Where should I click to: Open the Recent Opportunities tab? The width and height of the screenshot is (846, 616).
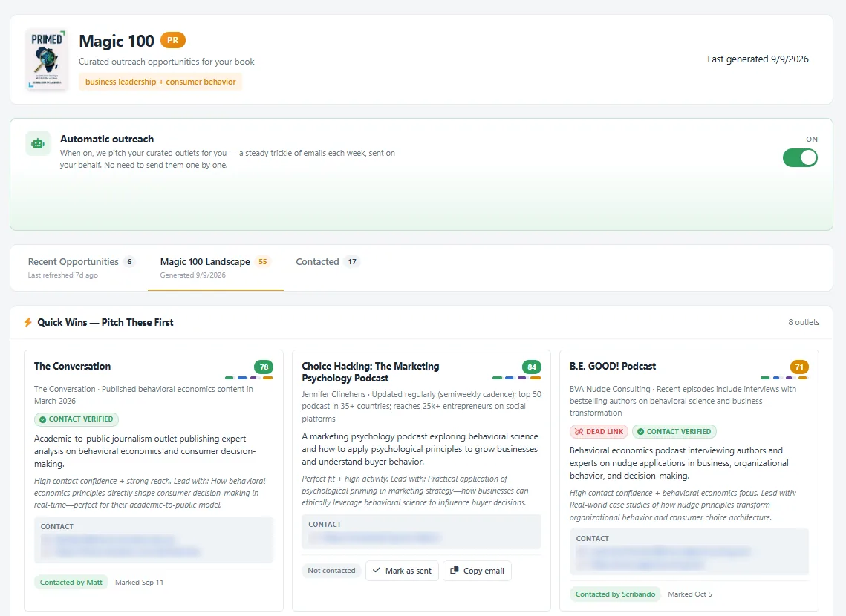coord(81,267)
